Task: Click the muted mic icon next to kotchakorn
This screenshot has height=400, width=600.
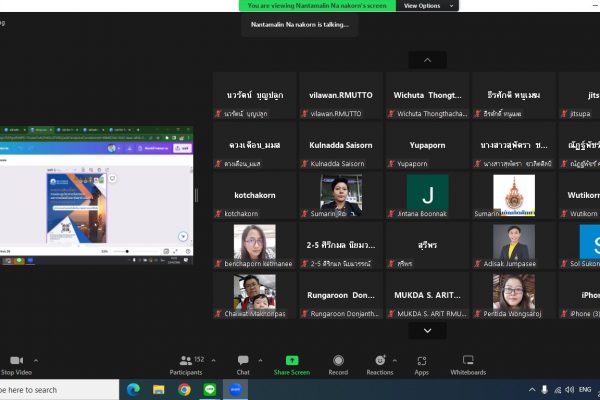Action: 218,214
